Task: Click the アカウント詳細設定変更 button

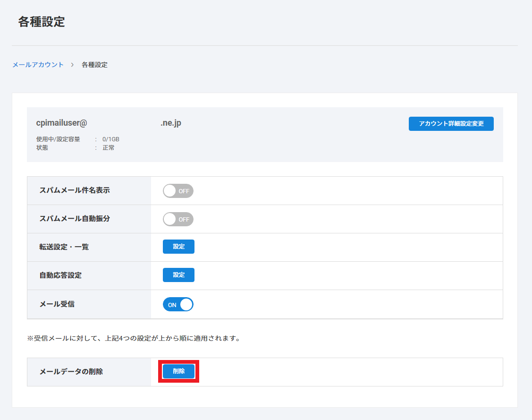Action: click(451, 124)
